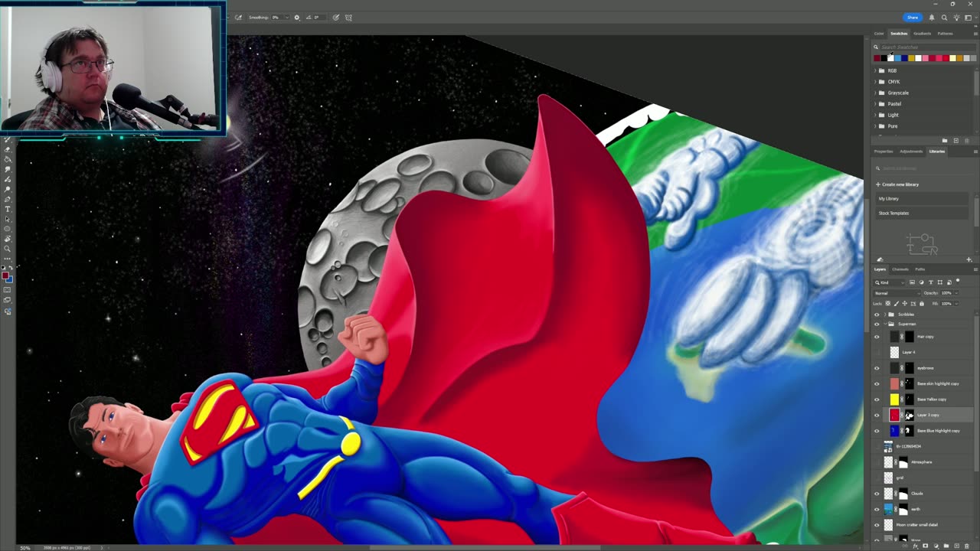The width and height of the screenshot is (980, 551).
Task: Expand the RGB swatch group
Action: click(876, 70)
